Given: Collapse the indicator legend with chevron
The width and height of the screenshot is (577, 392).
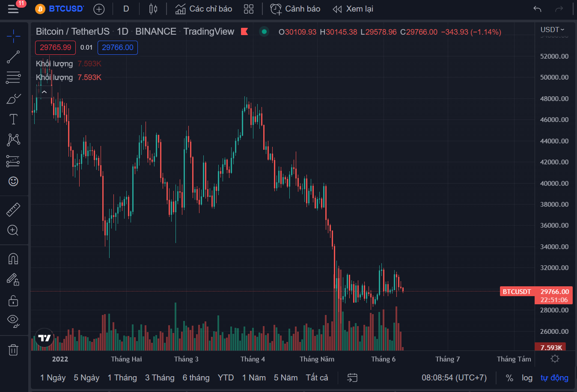Looking at the screenshot, I should 44,92.
